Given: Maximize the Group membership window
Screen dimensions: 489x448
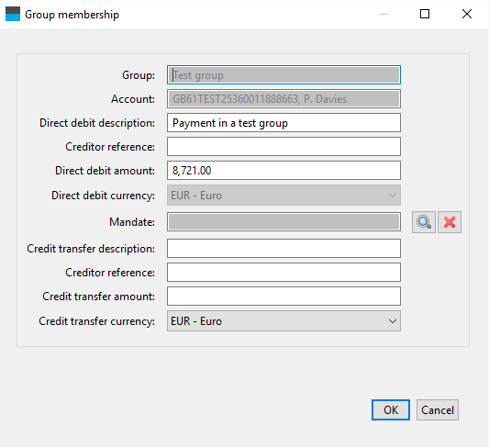Looking at the screenshot, I should pyautogui.click(x=425, y=14).
